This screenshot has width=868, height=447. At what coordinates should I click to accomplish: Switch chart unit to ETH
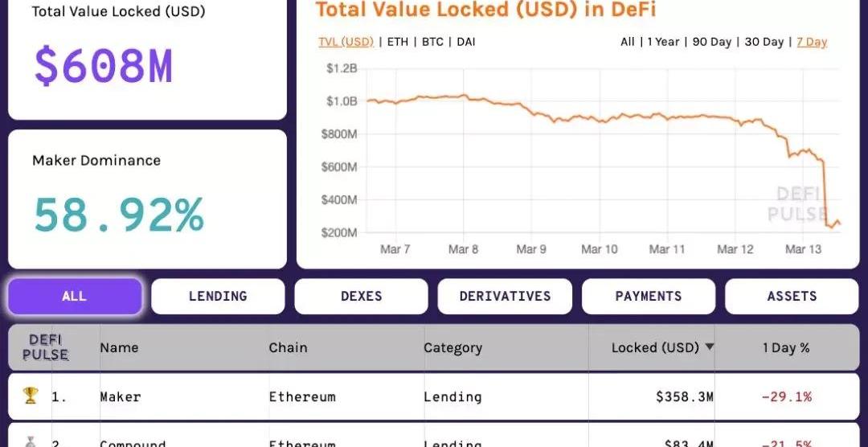(x=398, y=42)
